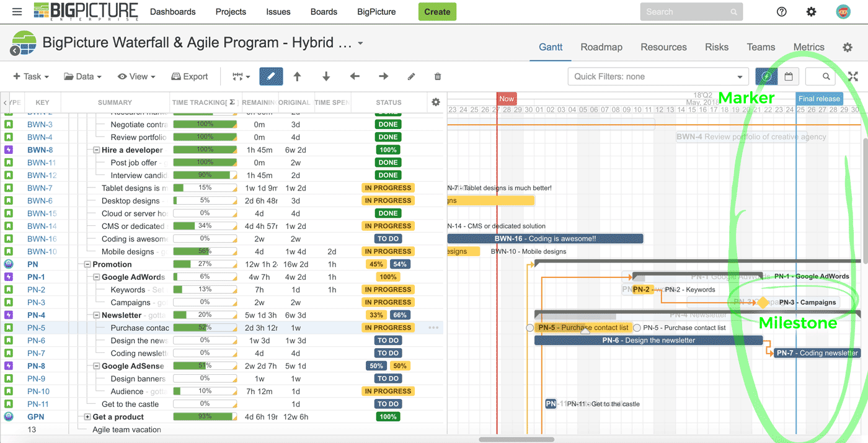Click Get a product 93% progress bar
868x443 pixels.
[x=205, y=417]
